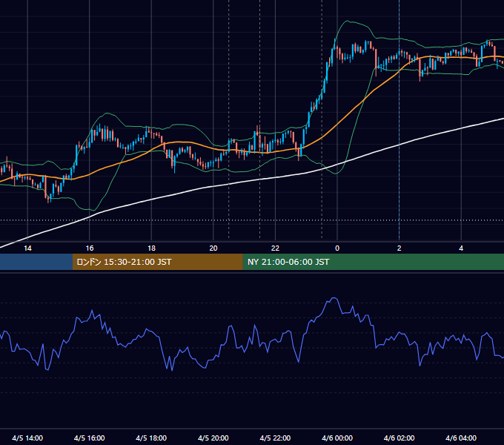Click the 4/6 02:00 date label

399,438
